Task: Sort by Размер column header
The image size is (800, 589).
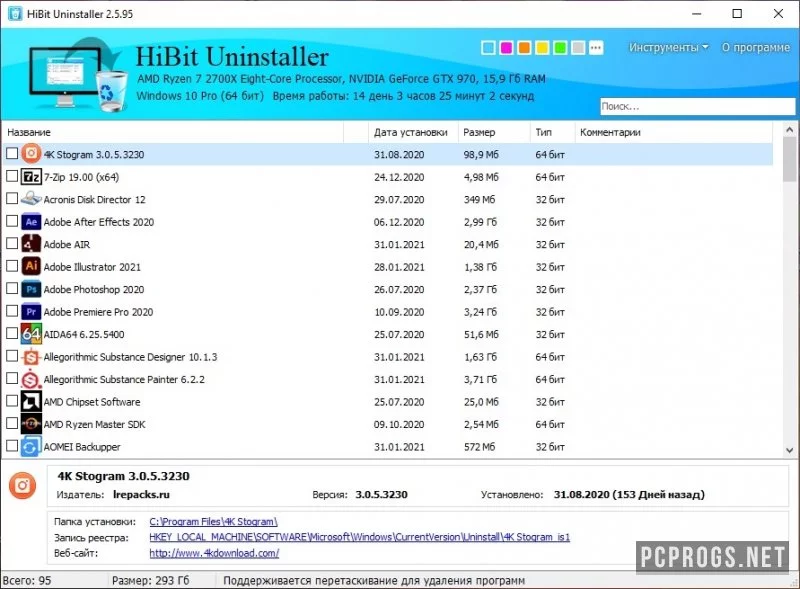Action: [494, 132]
